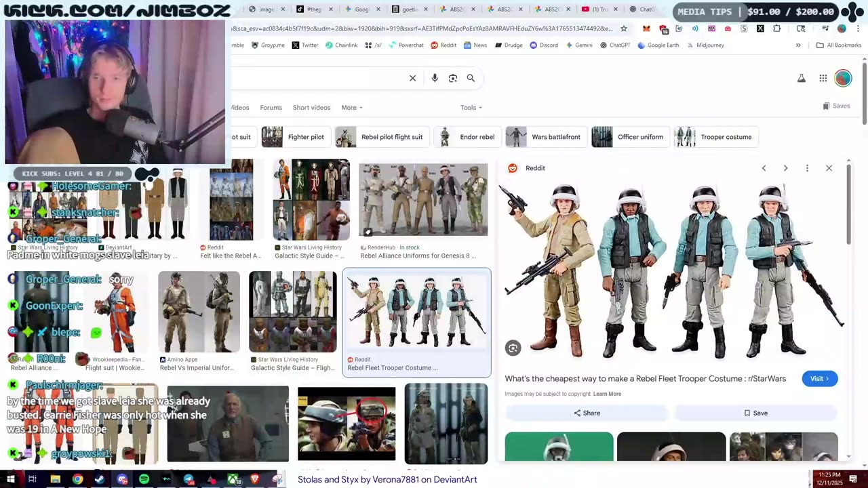This screenshot has height=488, width=868.
Task: Open the Felt like the Rebel thumbnail
Action: point(231,200)
